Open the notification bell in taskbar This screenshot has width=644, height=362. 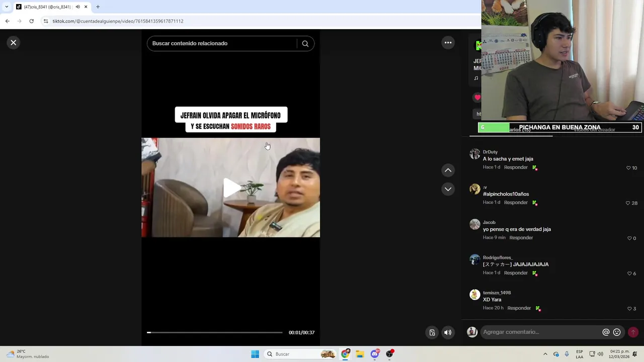tap(635, 354)
